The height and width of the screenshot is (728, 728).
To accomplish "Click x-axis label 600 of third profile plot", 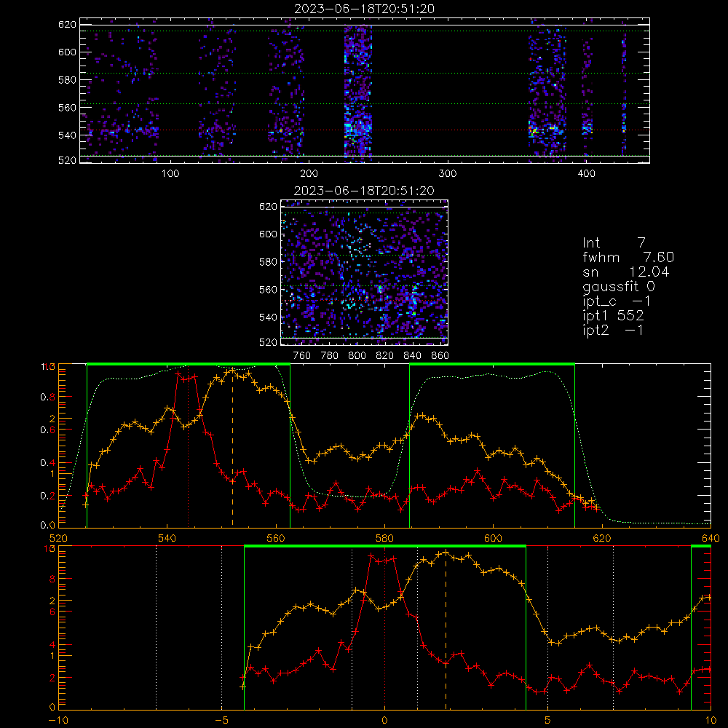I will coord(493,539).
